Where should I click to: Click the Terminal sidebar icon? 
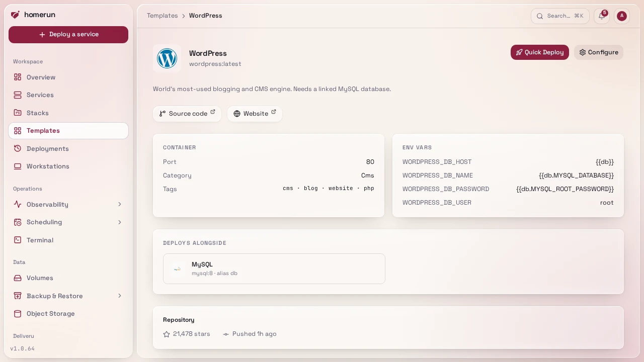point(18,240)
